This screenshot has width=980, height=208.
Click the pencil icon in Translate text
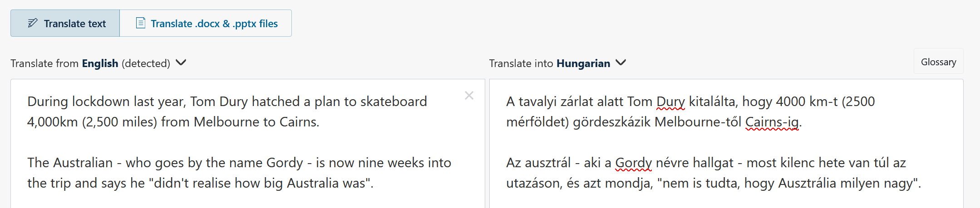click(x=33, y=23)
